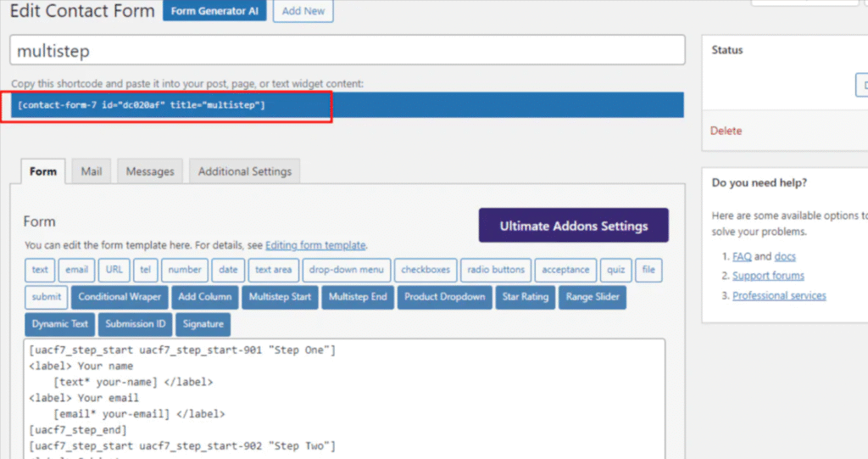Click the 'Status' panel heading
The height and width of the screenshot is (459, 868).
[726, 50]
